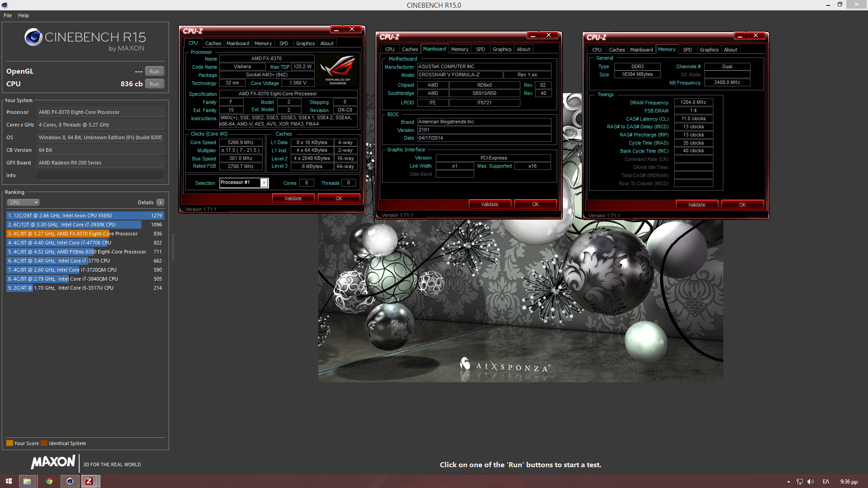This screenshot has height=488, width=868.
Task: Click the orange Your Score swatch
Action: pyautogui.click(x=9, y=443)
